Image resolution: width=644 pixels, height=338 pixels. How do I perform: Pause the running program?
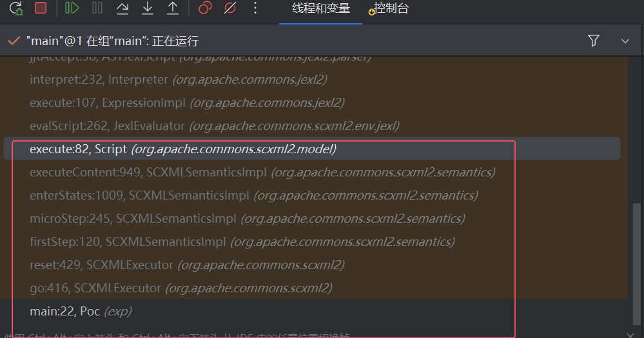point(97,8)
